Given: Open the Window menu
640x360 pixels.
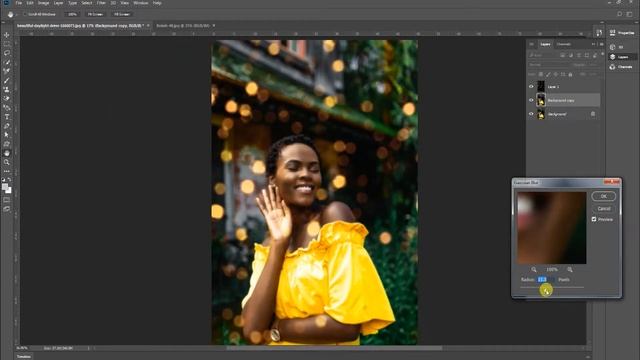Looking at the screenshot, I should 140,3.
